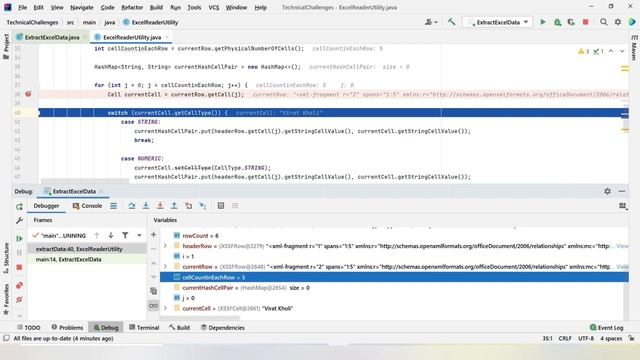
Task: Click the wrench Modify Run Configuration icon
Action: [19, 220]
